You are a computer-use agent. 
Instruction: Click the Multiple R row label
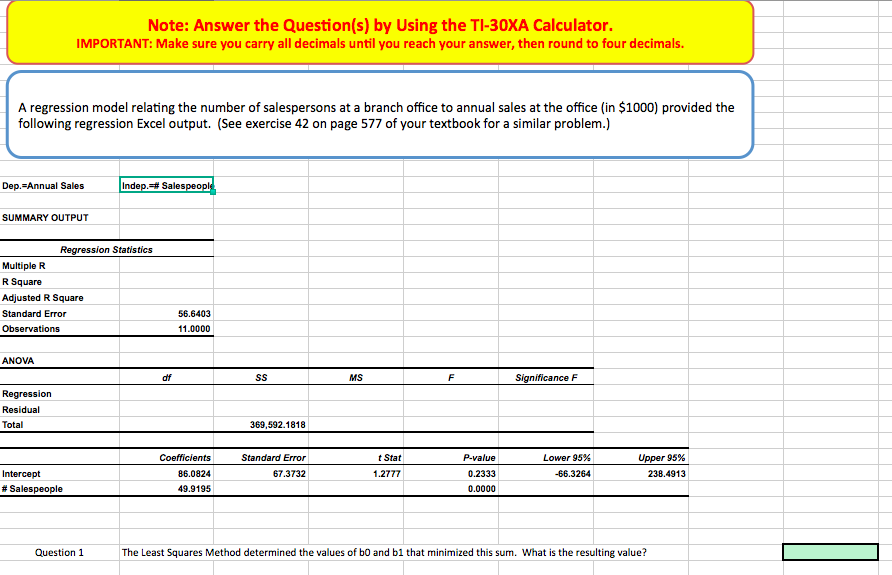pyautogui.click(x=24, y=266)
